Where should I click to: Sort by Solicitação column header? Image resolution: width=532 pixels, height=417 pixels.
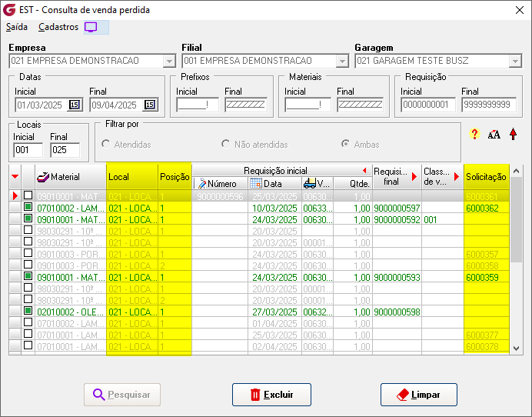pyautogui.click(x=486, y=177)
